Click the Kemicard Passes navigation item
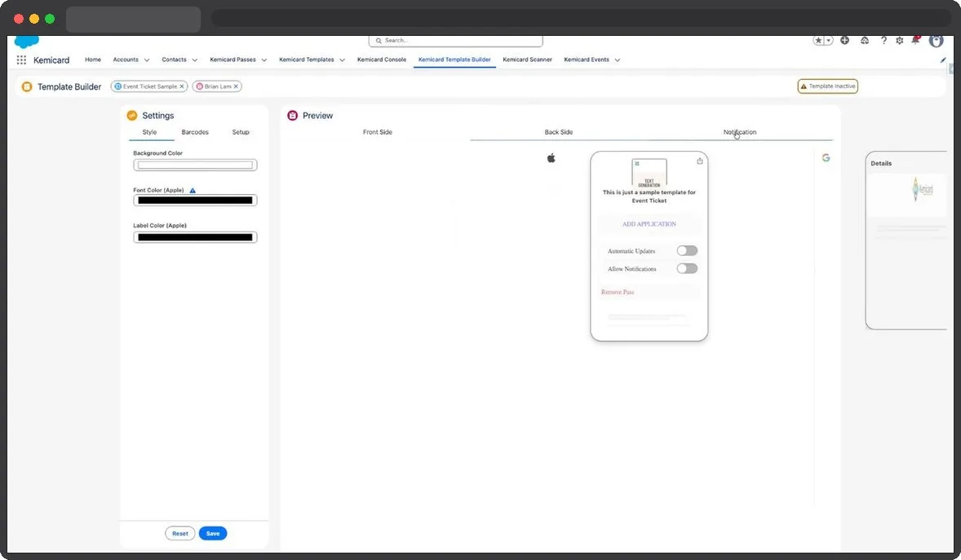The image size is (961, 560). click(232, 60)
